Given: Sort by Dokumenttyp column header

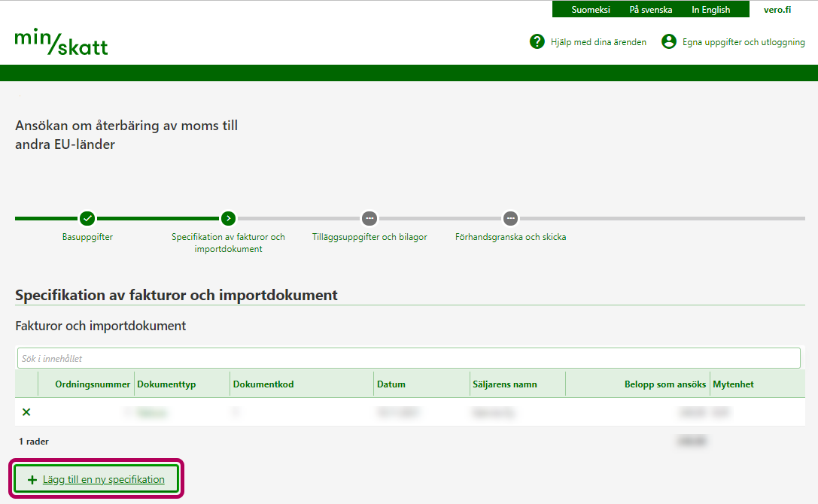Looking at the screenshot, I should [166, 384].
